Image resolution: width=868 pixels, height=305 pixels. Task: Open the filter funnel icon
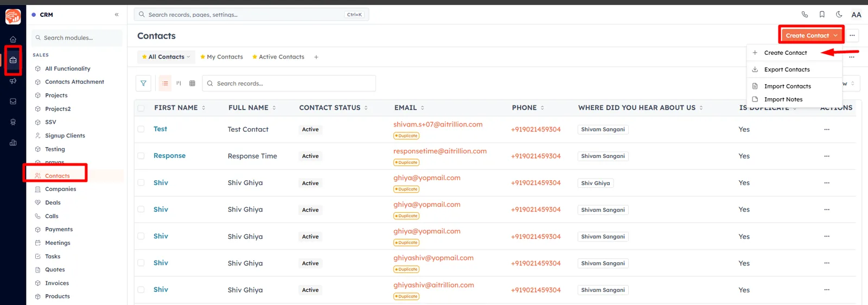click(143, 84)
